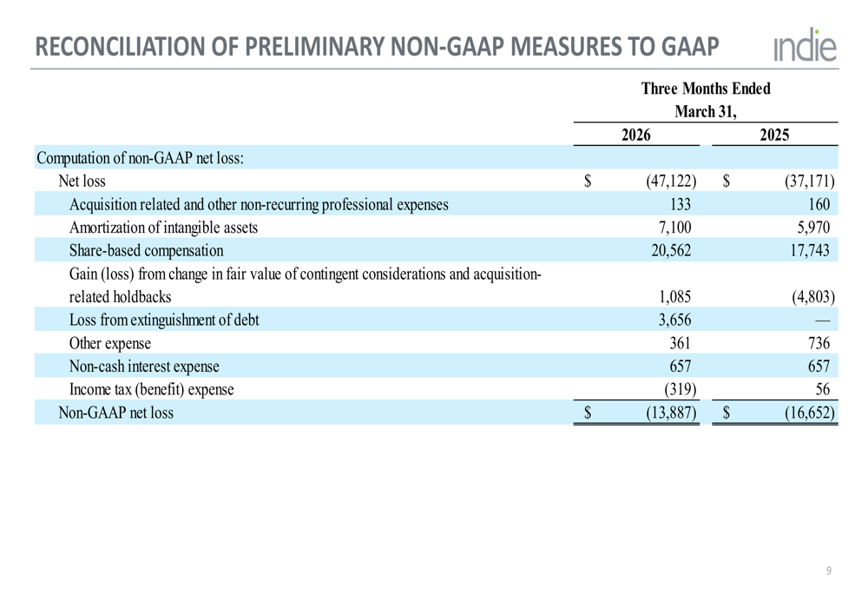This screenshot has width=868, height=595.
Task: Click 'Non-cash interest expense' label
Action: (144, 367)
